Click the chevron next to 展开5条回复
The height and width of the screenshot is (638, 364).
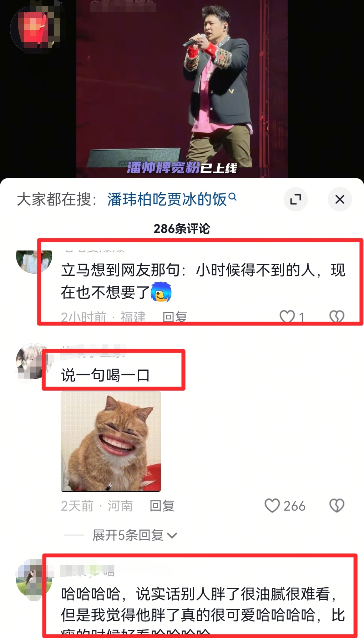point(172,536)
